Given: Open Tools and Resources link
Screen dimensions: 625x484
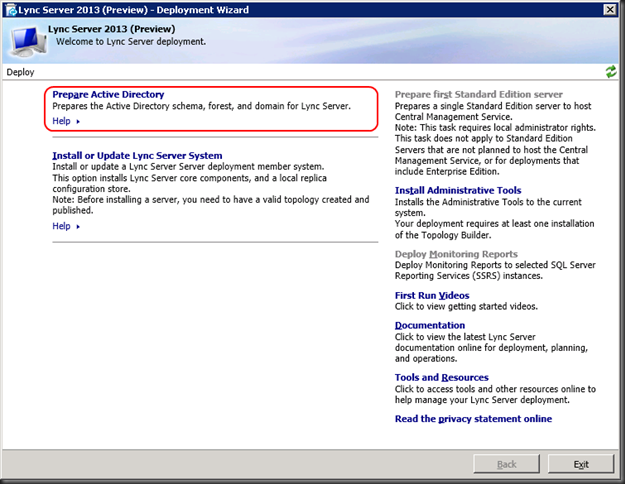Looking at the screenshot, I should click(x=442, y=377).
